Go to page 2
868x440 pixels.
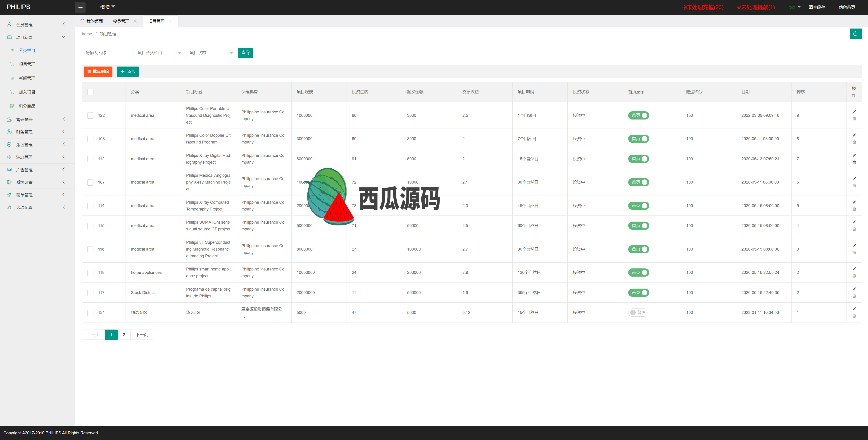(x=124, y=335)
